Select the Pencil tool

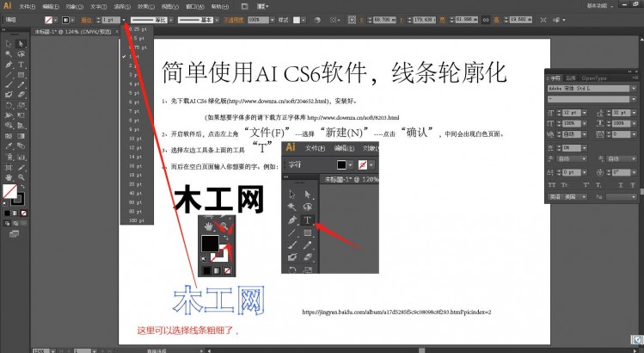click(21, 84)
